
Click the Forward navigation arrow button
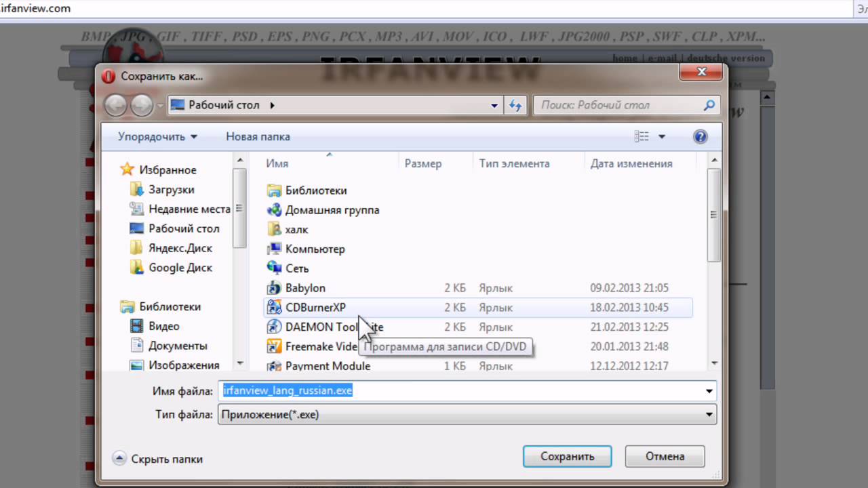pos(142,105)
